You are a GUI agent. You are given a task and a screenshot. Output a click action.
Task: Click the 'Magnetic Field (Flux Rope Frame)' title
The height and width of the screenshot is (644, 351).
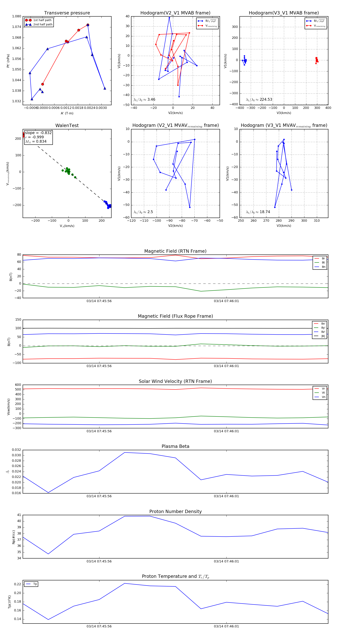coord(175,316)
